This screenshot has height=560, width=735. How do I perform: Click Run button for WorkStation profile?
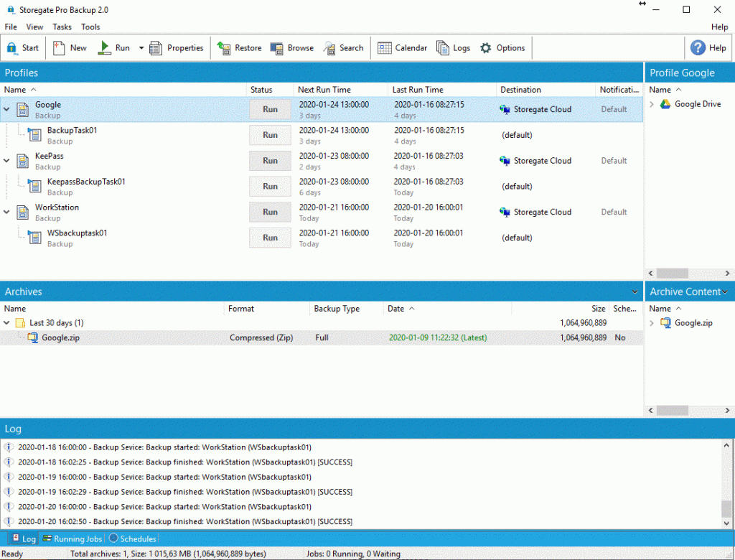270,212
